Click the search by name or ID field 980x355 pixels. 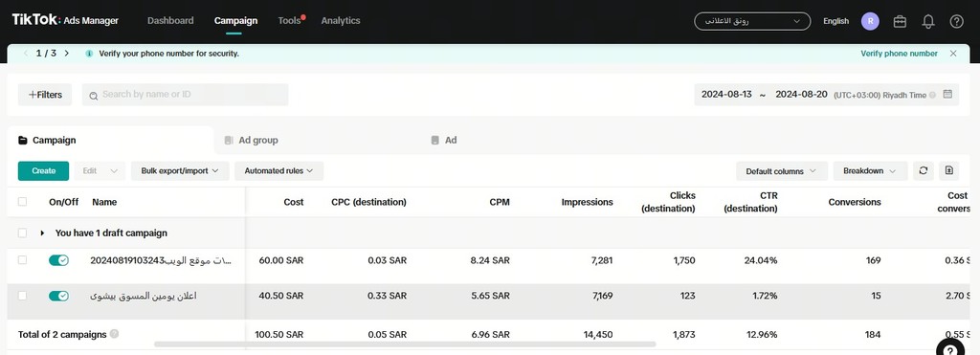(x=185, y=95)
